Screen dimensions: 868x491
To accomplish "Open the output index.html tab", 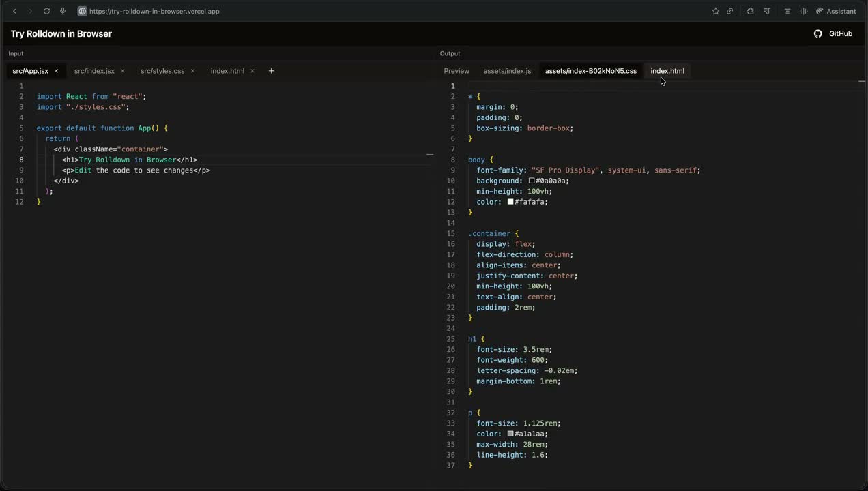I will [667, 71].
